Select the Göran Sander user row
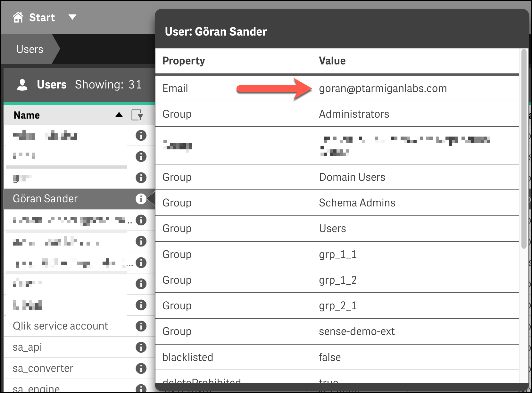532x393 pixels. [45, 199]
